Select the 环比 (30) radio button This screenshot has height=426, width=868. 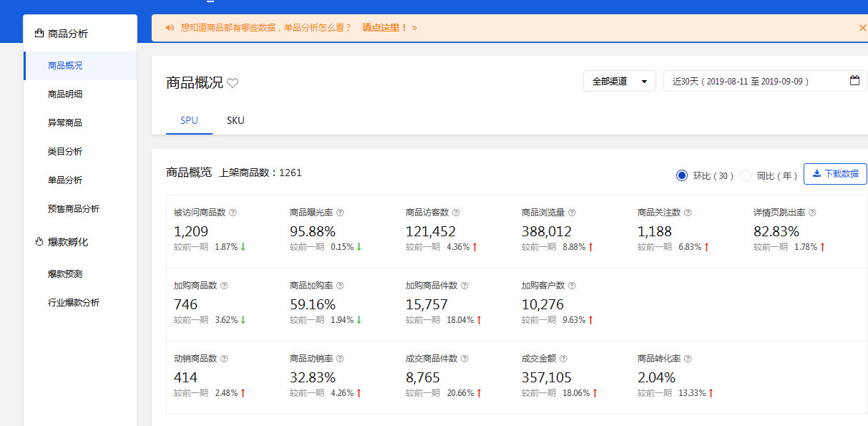(682, 175)
